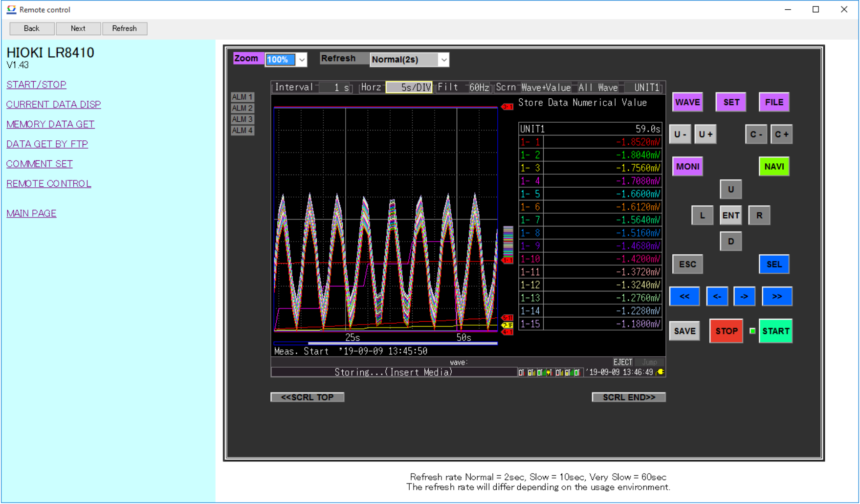
Task: Click the fast forward >> scroll key
Action: coord(777,296)
